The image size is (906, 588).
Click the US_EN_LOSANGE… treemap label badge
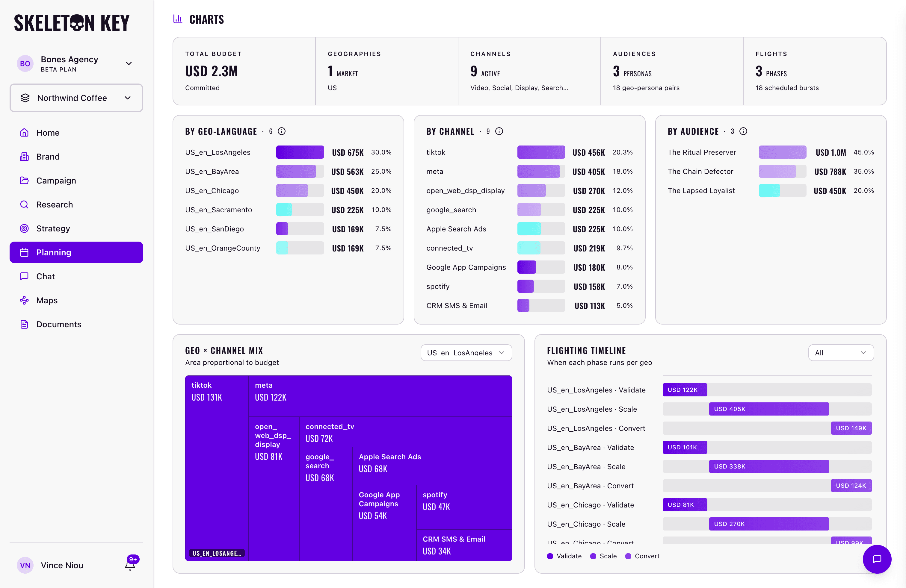[217, 553]
